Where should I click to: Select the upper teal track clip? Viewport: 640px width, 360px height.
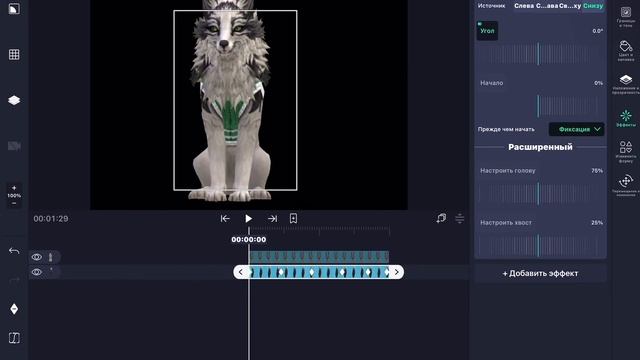319,257
